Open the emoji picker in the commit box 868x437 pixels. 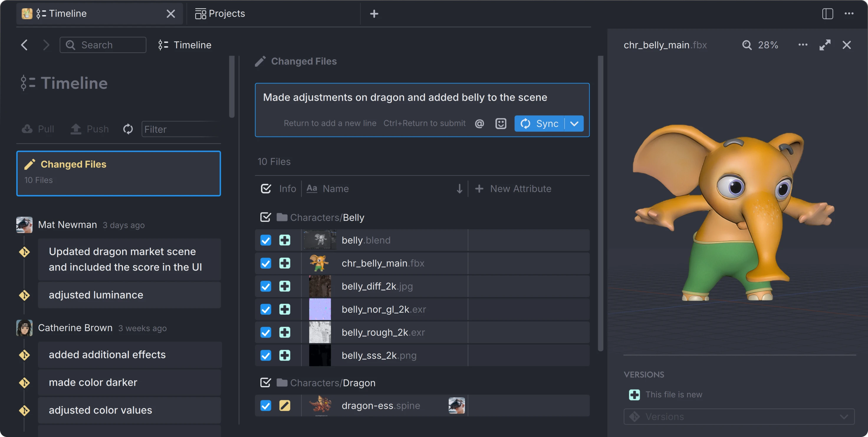[501, 123]
